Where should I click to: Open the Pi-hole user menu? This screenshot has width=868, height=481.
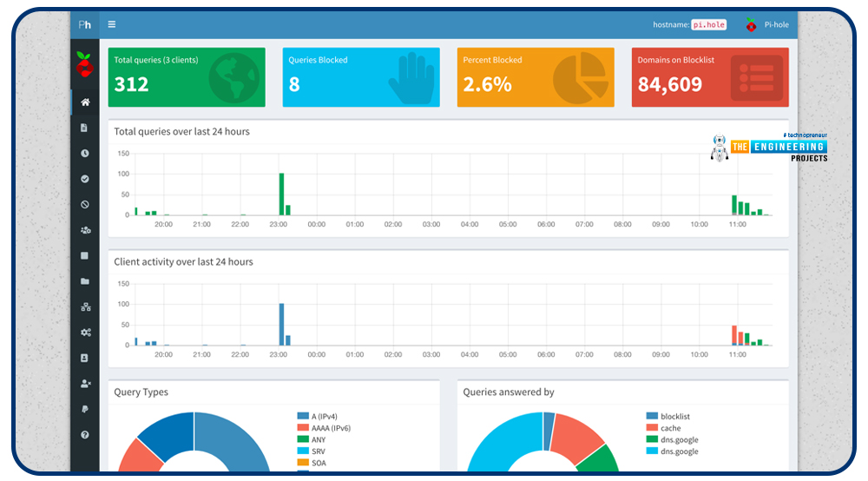click(766, 24)
